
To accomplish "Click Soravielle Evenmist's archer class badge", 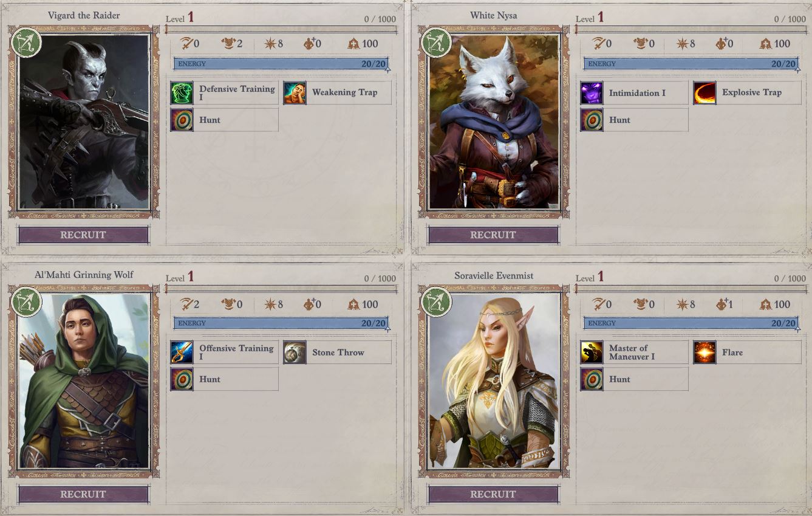I will (x=436, y=302).
